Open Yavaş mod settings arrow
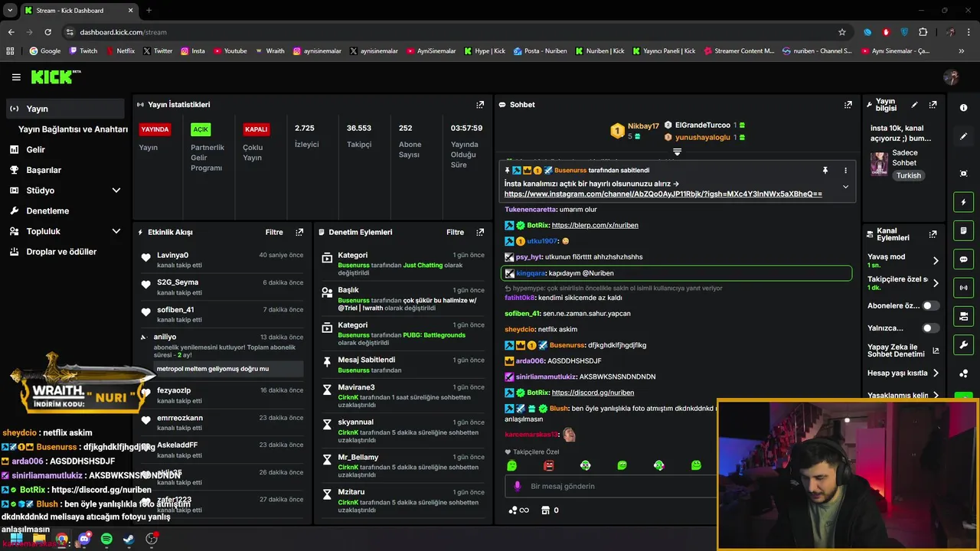Viewport: 980px width, 551px height. click(x=936, y=260)
